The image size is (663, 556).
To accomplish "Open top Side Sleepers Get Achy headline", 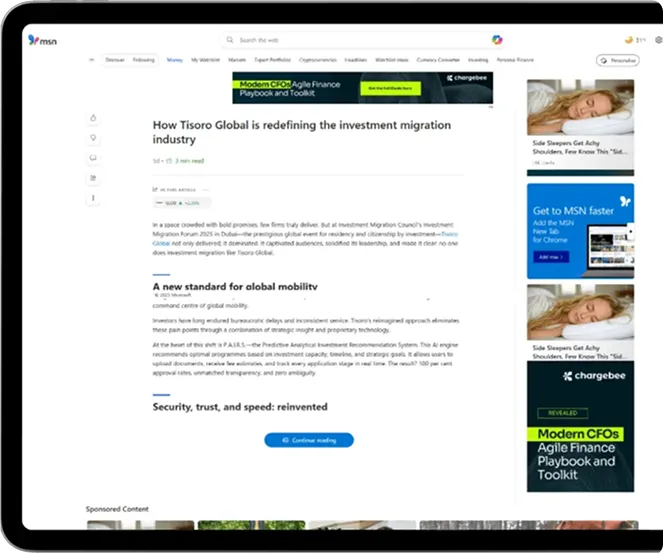I will tap(579, 148).
